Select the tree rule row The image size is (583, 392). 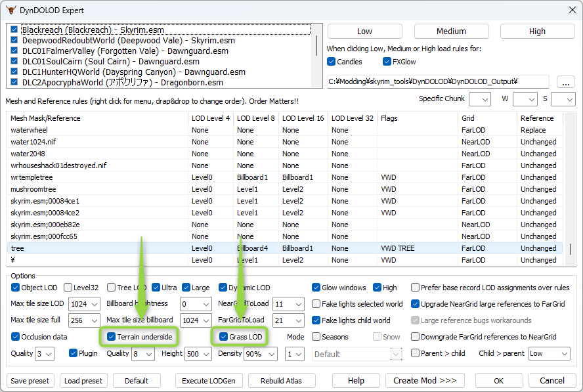285,248
